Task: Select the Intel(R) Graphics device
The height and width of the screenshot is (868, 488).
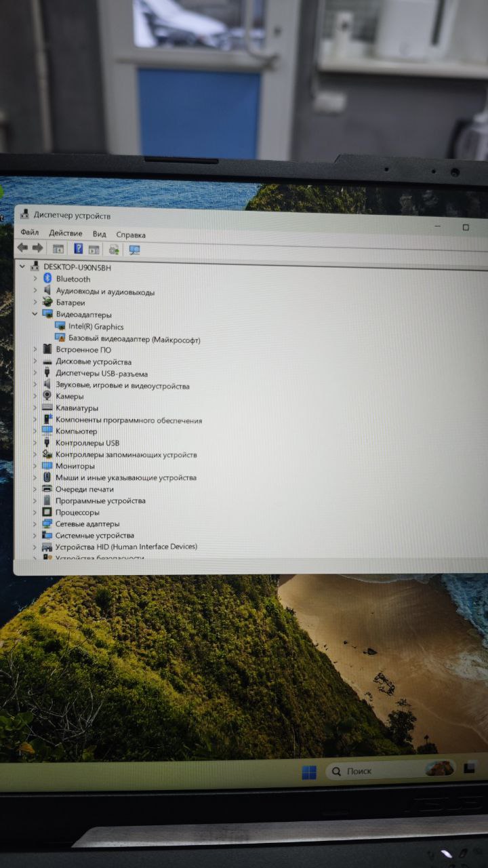Action: 96,327
